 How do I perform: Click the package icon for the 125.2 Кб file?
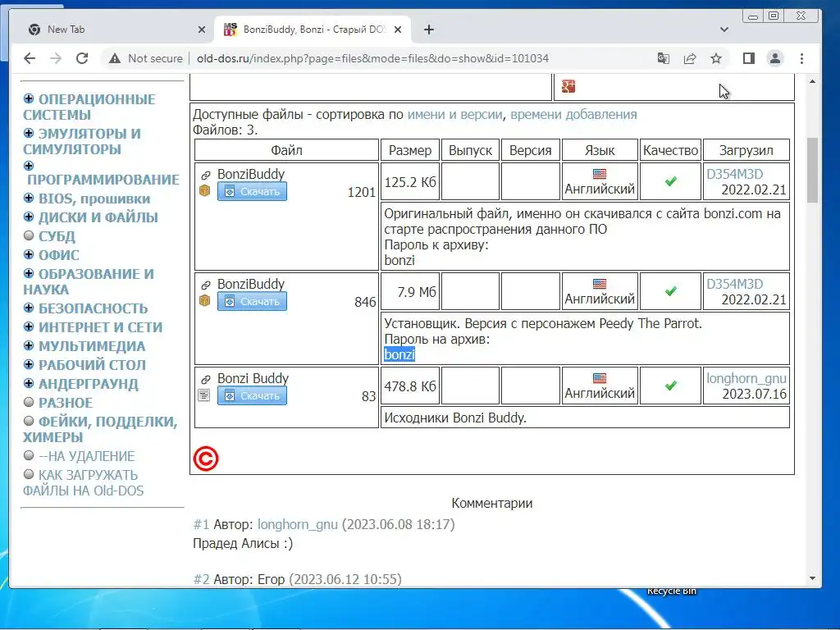point(204,190)
